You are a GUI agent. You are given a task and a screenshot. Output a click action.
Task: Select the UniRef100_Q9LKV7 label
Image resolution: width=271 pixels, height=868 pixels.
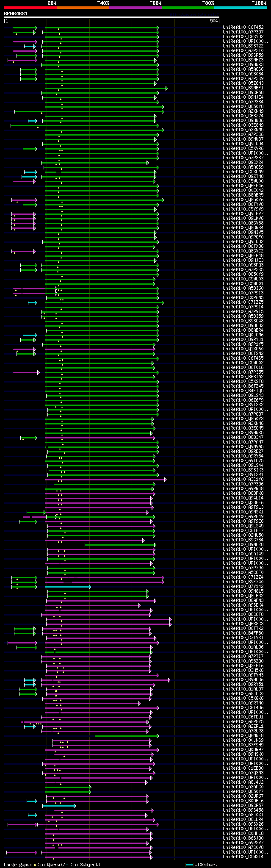[x=243, y=214]
